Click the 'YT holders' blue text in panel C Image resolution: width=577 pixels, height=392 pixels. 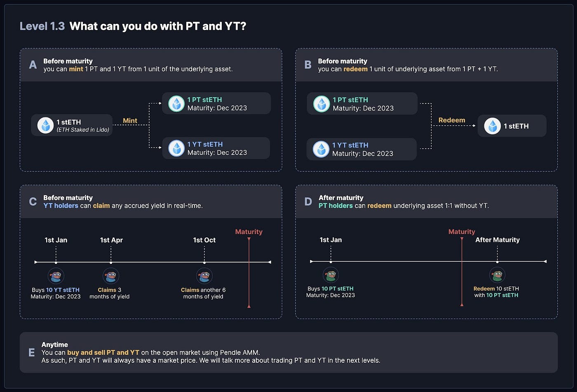coord(61,206)
